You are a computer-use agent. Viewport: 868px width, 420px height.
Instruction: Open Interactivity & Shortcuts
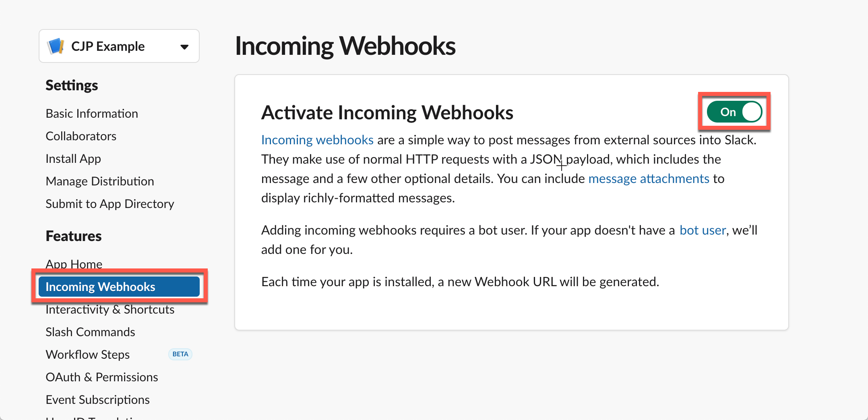(x=110, y=309)
